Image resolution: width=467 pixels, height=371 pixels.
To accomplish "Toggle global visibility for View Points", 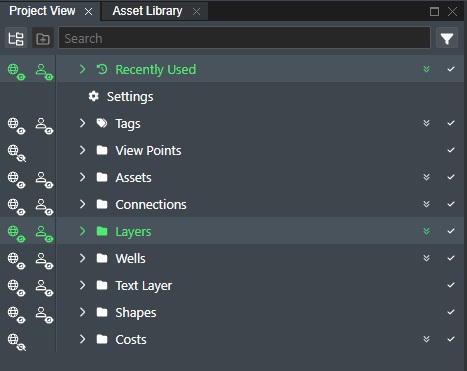I will [16, 153].
